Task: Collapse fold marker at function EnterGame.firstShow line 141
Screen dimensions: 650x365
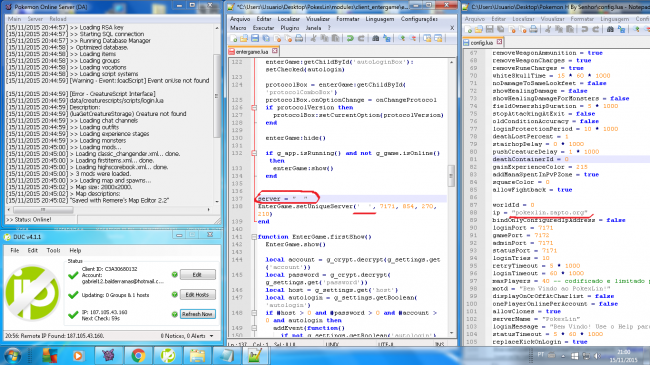Action: (x=254, y=237)
